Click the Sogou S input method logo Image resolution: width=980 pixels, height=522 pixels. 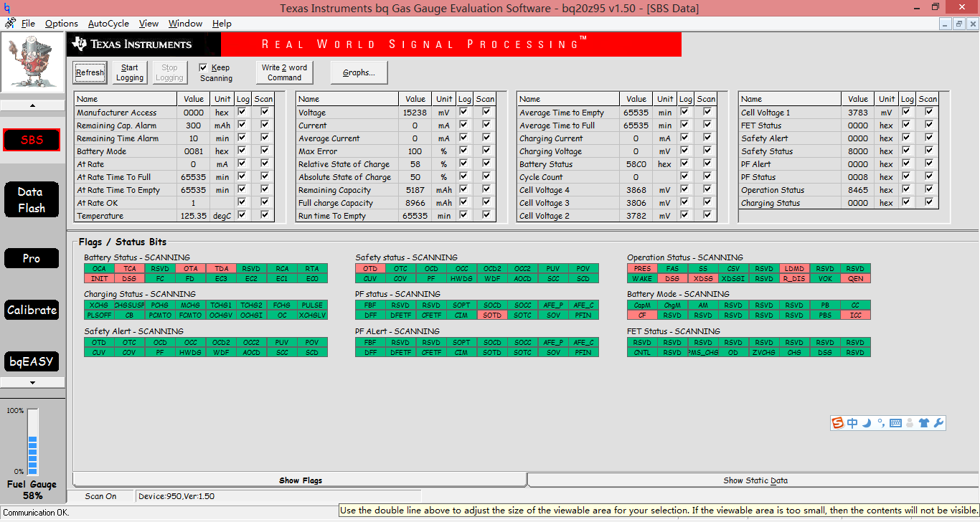tap(838, 423)
